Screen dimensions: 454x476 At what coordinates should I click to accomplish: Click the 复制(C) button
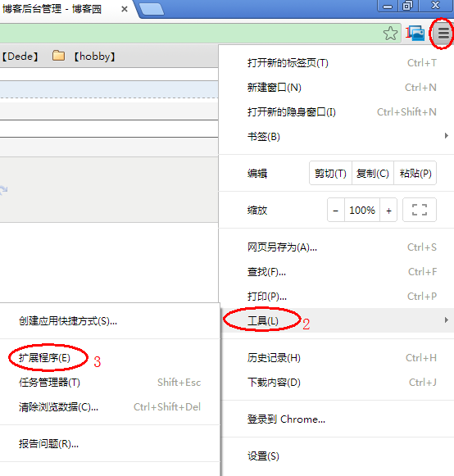point(373,174)
